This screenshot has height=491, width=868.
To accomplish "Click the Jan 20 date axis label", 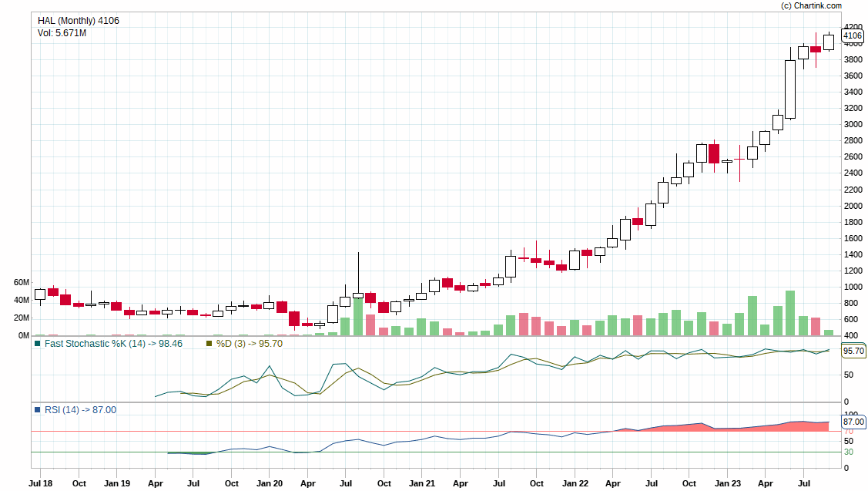I will click(270, 483).
